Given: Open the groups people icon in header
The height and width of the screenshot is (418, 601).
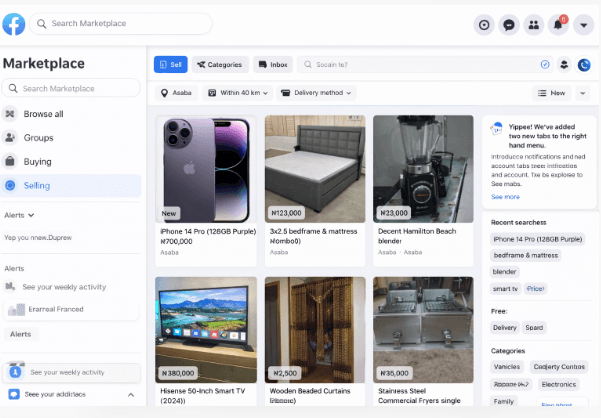Looking at the screenshot, I should coord(534,25).
